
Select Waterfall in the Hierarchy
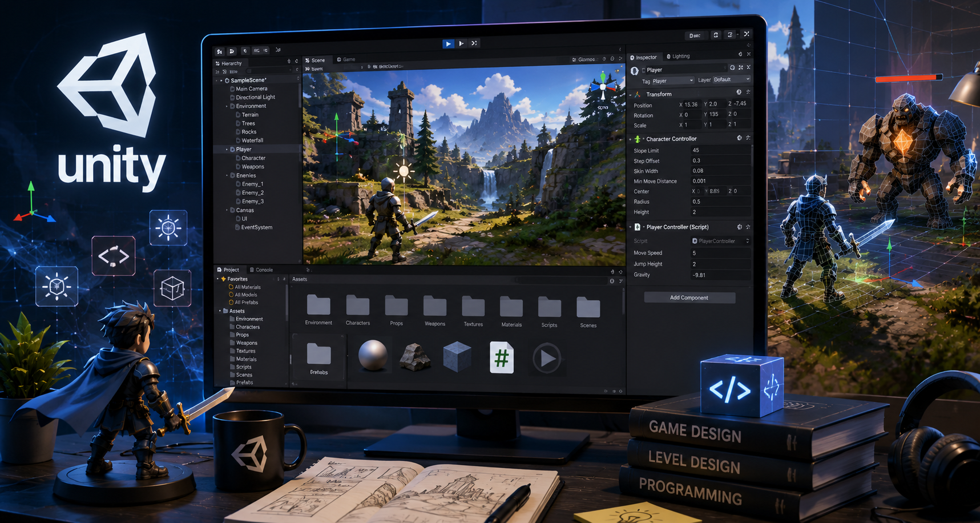[x=252, y=140]
